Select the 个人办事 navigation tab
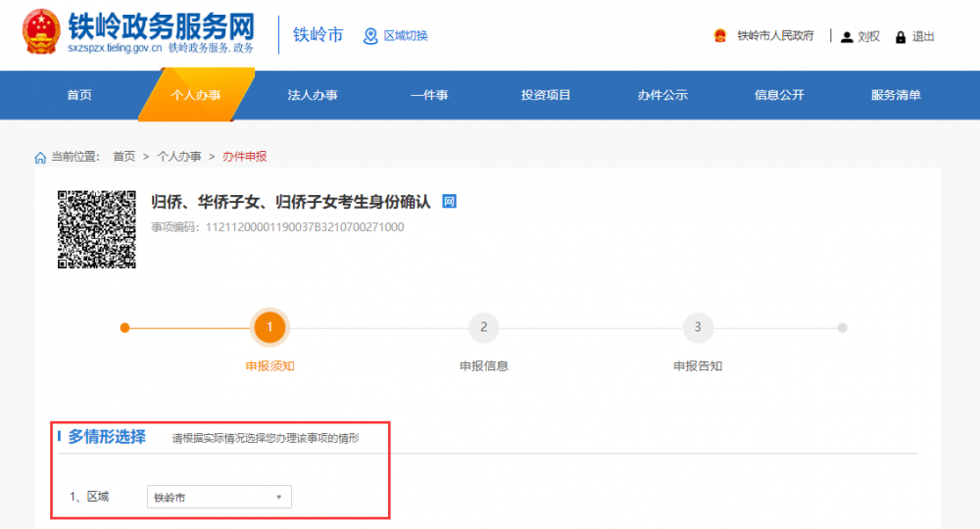 pyautogui.click(x=196, y=95)
